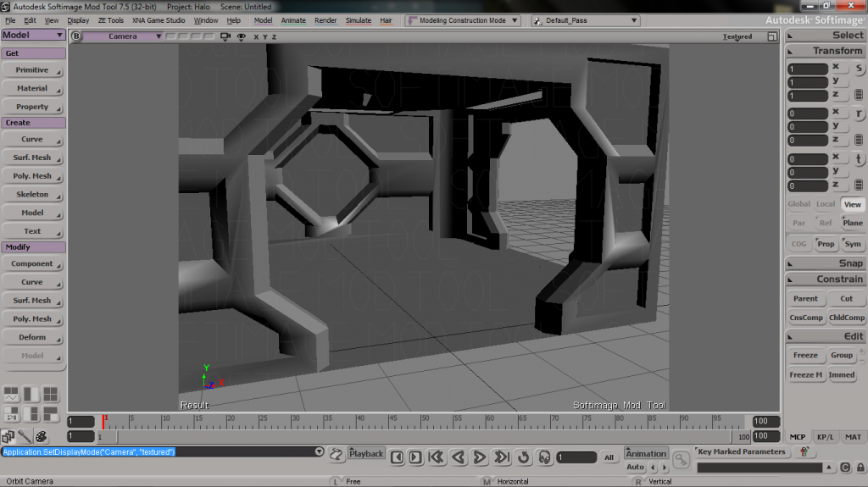Play animation backward
Image resolution: width=868 pixels, height=487 pixels.
pyautogui.click(x=458, y=457)
